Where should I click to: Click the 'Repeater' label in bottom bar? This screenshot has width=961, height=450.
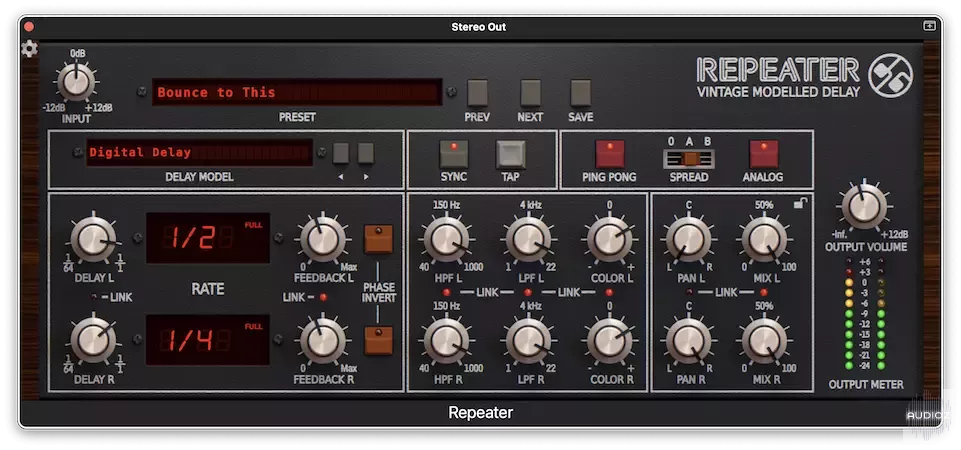tap(480, 413)
